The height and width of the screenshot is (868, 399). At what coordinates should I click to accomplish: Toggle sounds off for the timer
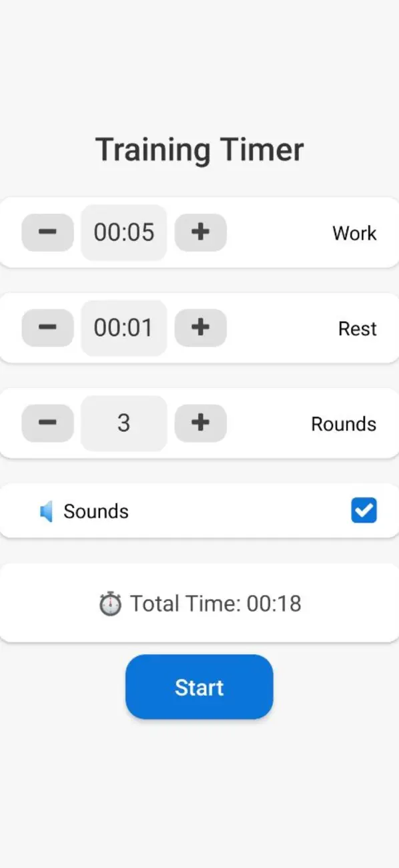(364, 511)
